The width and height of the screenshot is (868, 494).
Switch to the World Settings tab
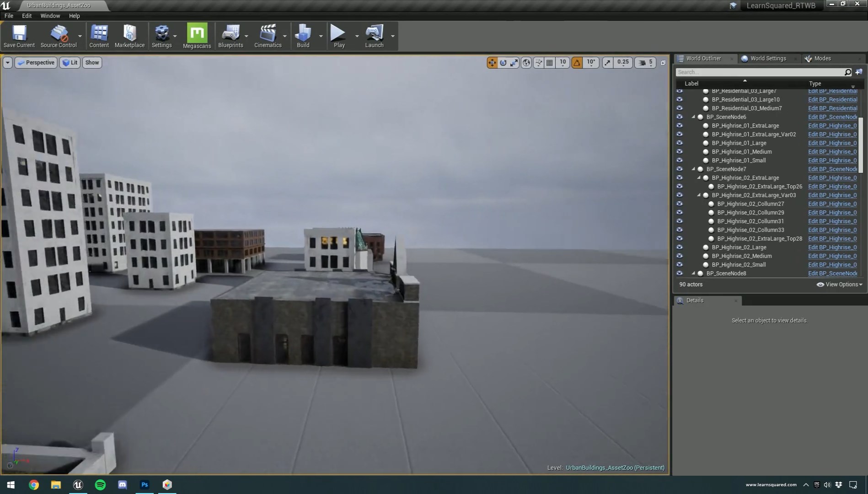[x=768, y=58]
